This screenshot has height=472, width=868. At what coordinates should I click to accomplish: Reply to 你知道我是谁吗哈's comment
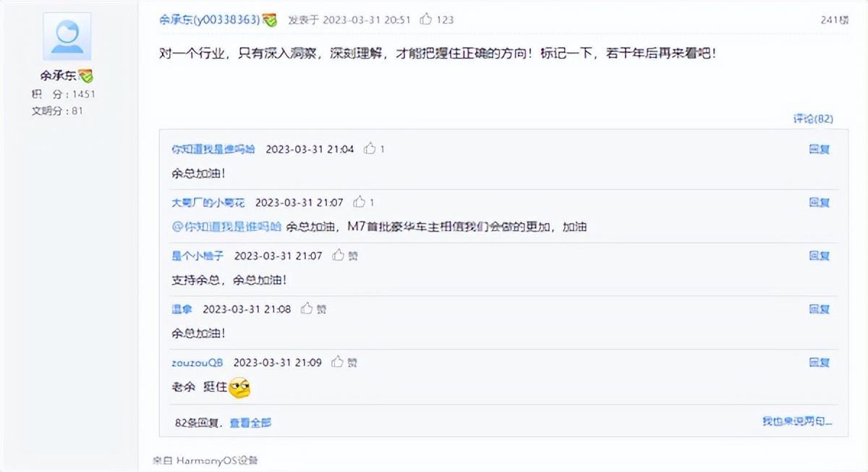(819, 149)
